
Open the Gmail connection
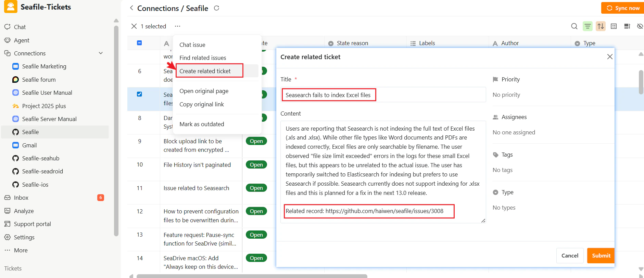pyautogui.click(x=29, y=145)
